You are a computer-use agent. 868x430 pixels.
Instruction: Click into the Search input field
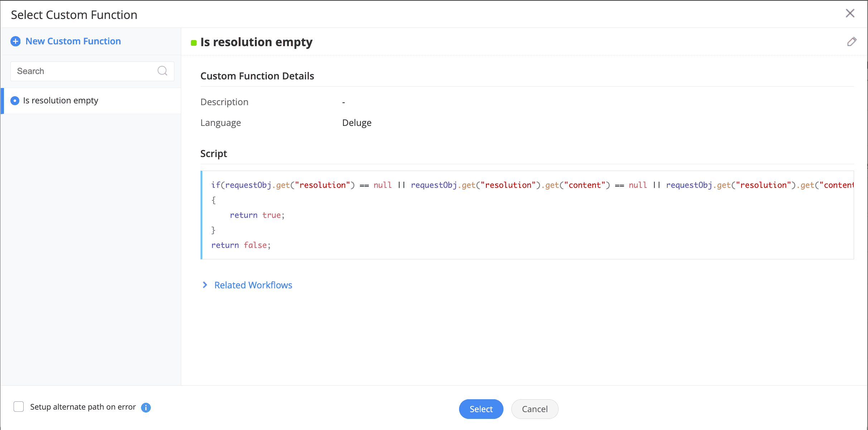click(x=84, y=71)
